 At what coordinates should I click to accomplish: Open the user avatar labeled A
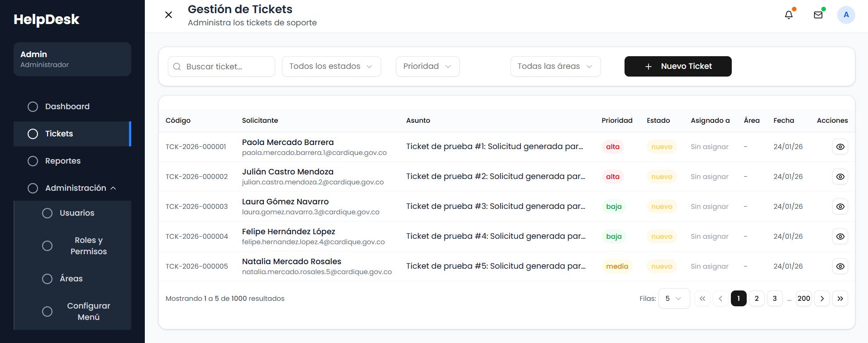[x=846, y=15]
